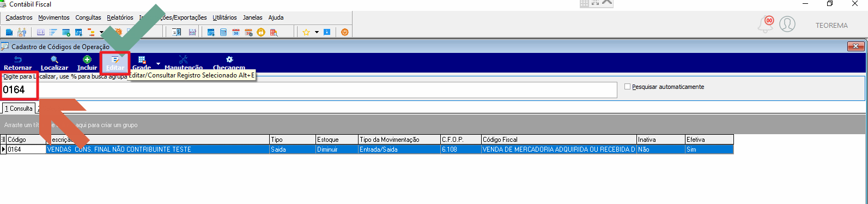Click the orange hierarchy tree icon
Screen dimensions: 868x204
click(x=91, y=32)
